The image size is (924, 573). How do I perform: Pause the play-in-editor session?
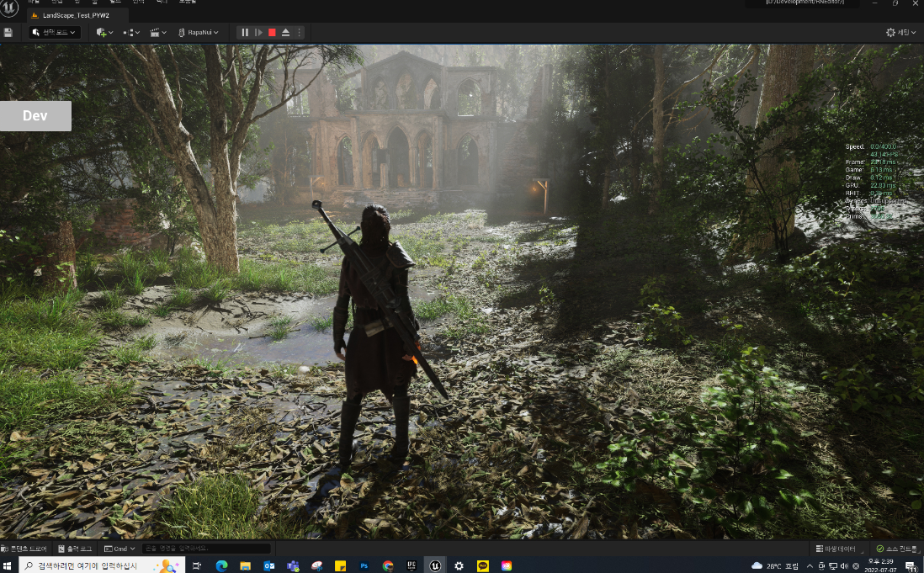245,32
